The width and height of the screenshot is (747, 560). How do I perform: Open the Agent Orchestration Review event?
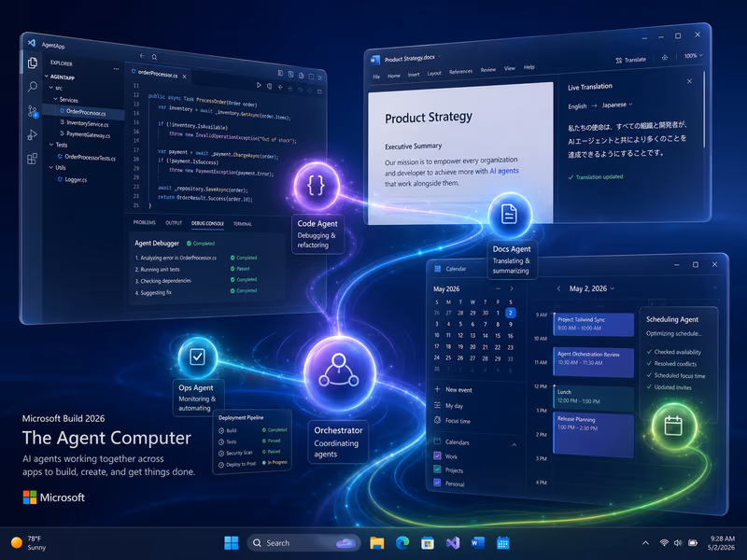[x=594, y=362]
